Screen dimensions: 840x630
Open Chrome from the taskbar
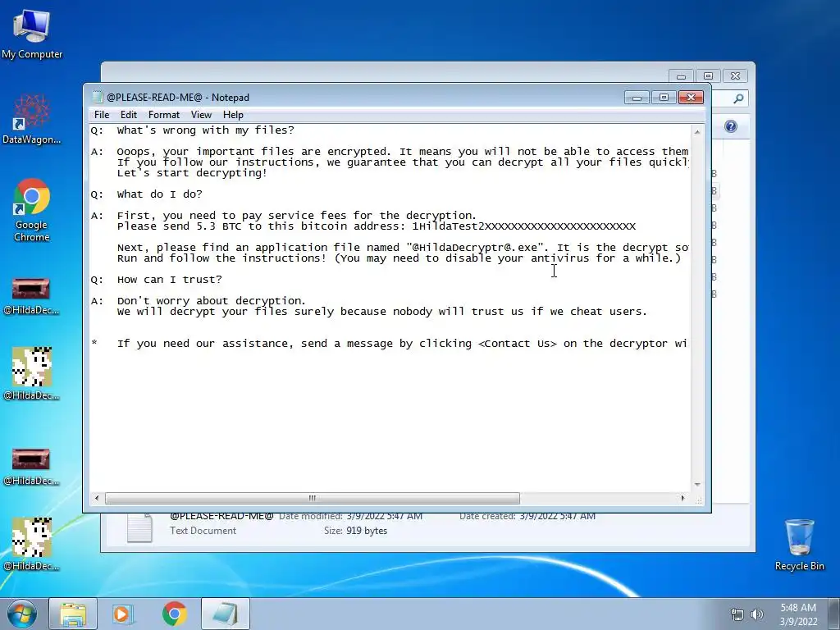174,614
